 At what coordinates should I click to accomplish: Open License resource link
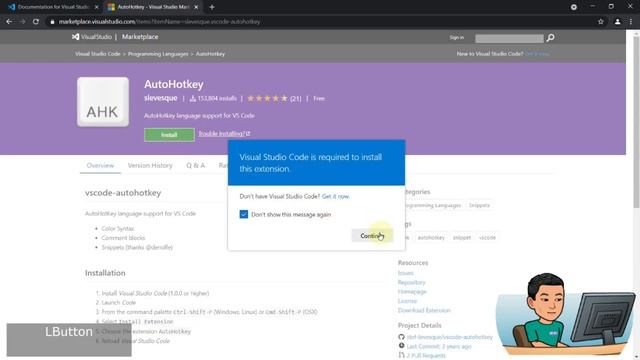click(x=407, y=301)
